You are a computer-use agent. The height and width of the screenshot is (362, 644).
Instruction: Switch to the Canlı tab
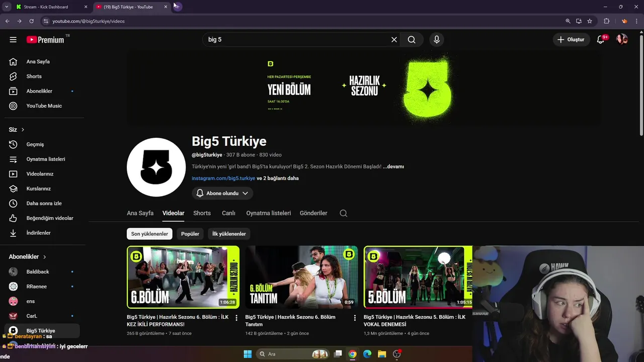tap(228, 213)
